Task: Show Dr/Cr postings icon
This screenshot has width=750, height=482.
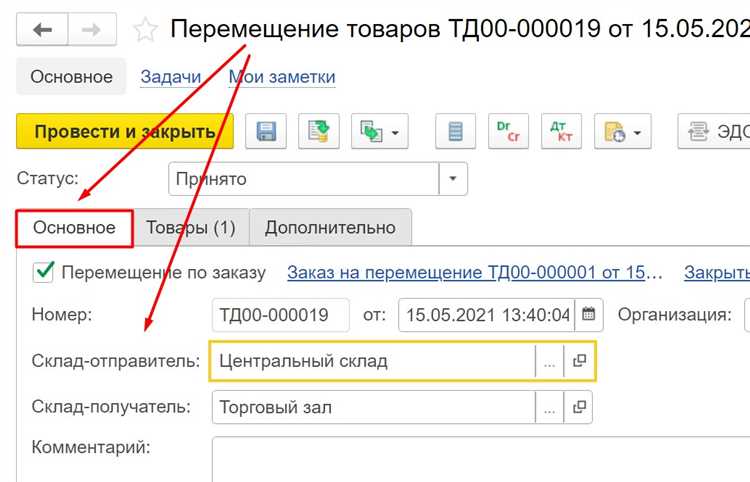Action: pos(508,131)
